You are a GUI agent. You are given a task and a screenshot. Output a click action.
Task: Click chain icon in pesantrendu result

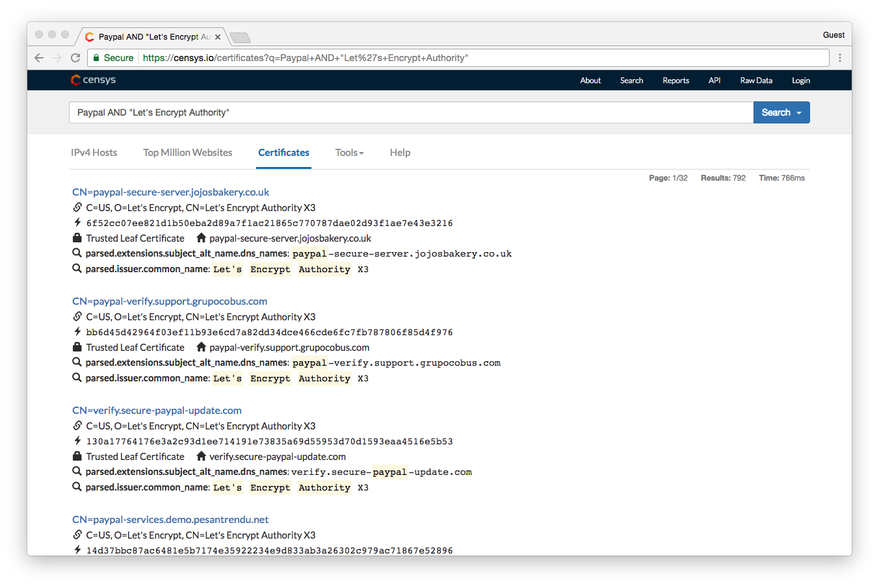(x=77, y=535)
